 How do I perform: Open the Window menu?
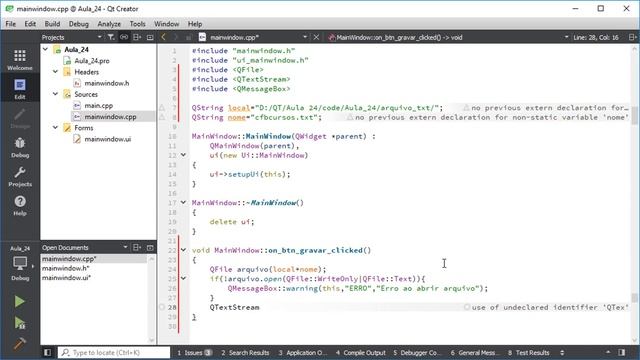pyautogui.click(x=167, y=24)
